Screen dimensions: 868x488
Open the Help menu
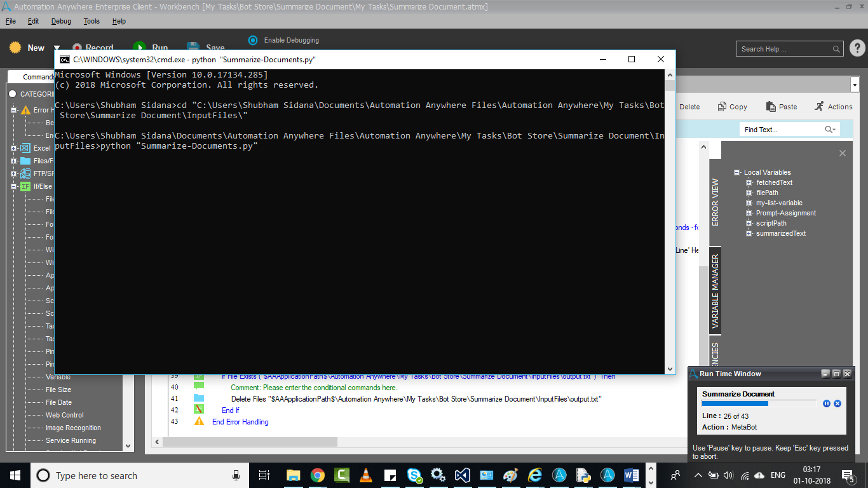pos(119,21)
